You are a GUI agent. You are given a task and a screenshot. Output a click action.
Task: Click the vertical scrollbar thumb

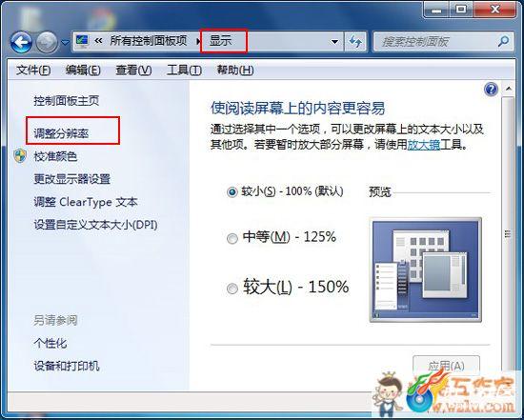(508, 233)
